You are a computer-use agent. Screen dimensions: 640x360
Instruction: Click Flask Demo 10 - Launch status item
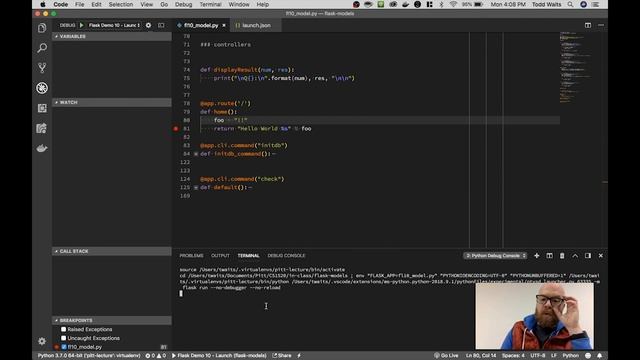click(219, 356)
